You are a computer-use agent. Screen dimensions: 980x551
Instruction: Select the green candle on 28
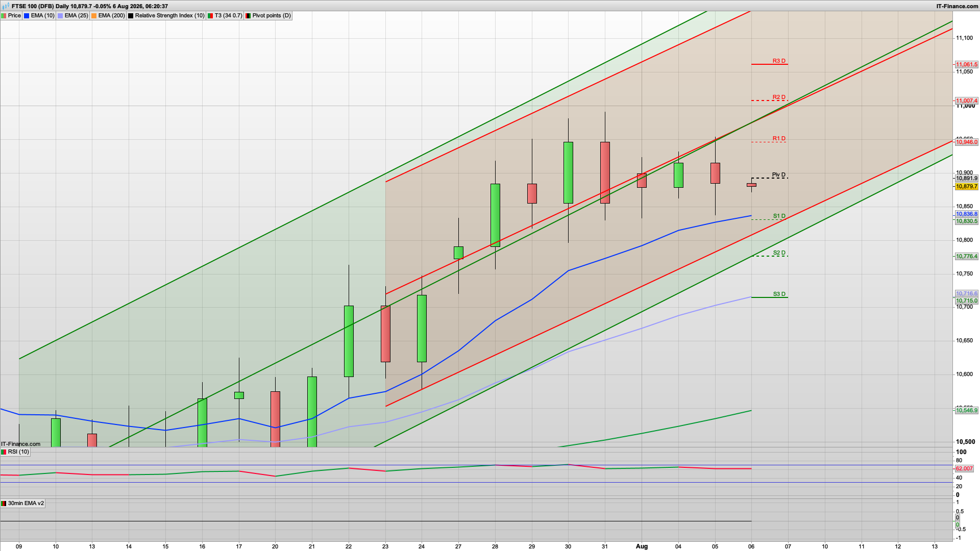pos(495,215)
